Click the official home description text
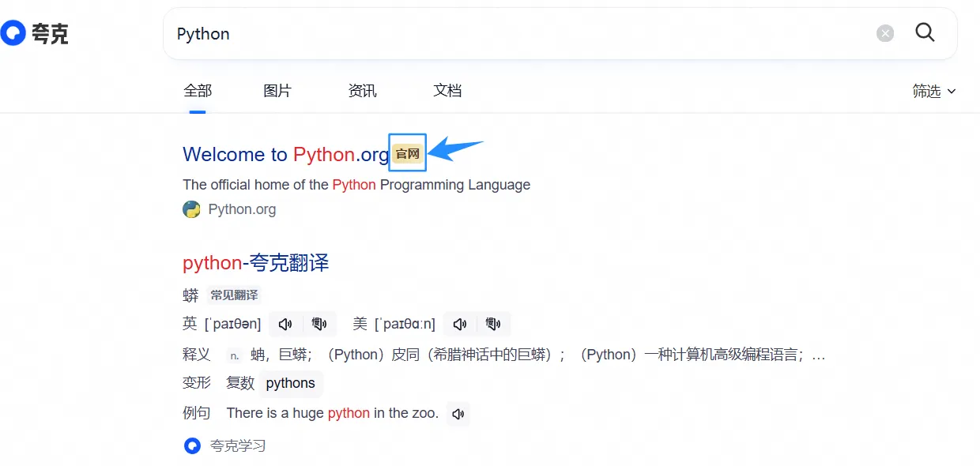This screenshot has width=980, height=466. pos(356,185)
